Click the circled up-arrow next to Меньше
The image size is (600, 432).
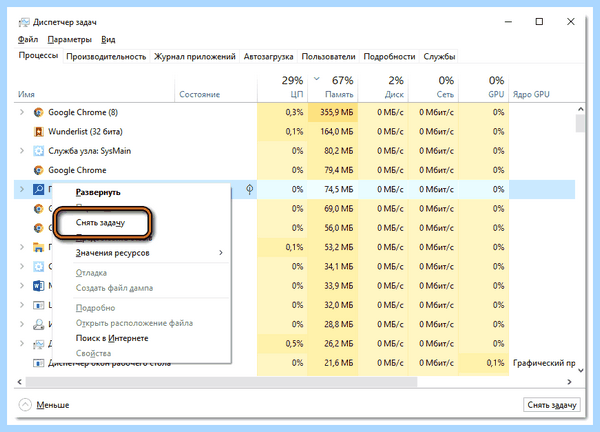(x=25, y=404)
